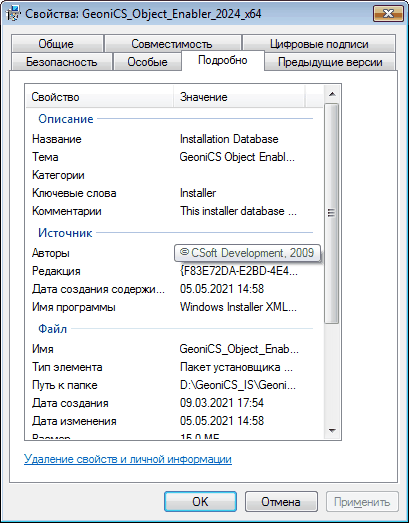Click the Файл section header
This screenshot has width=409, height=523.
point(52,329)
